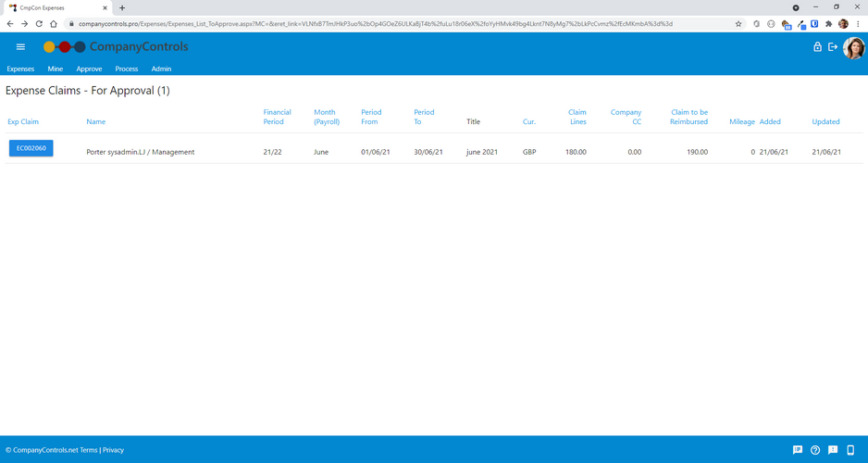
Task: Open the chat message icon in the footer
Action: point(798,450)
